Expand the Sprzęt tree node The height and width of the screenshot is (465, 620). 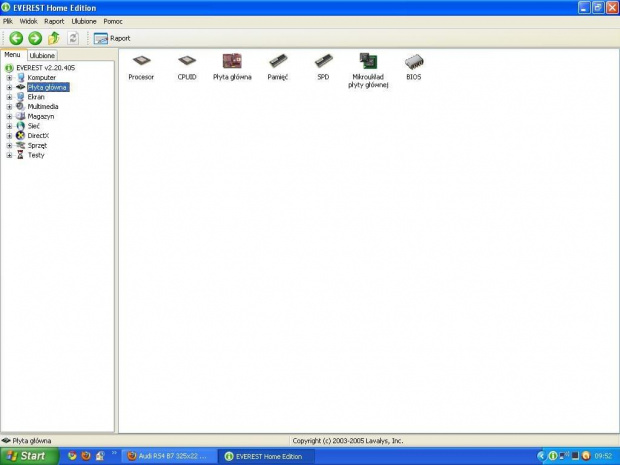9,146
